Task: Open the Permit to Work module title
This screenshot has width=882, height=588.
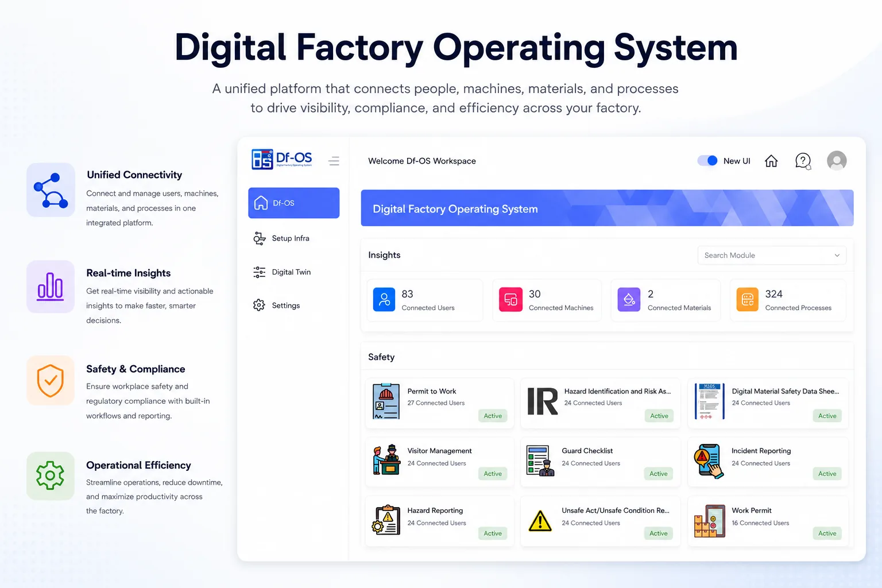Action: (432, 391)
